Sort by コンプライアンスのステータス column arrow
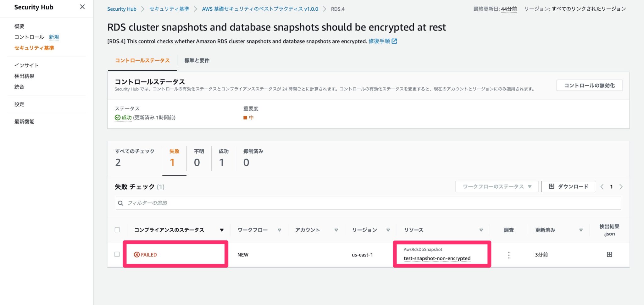This screenshot has height=305, width=644. click(222, 230)
